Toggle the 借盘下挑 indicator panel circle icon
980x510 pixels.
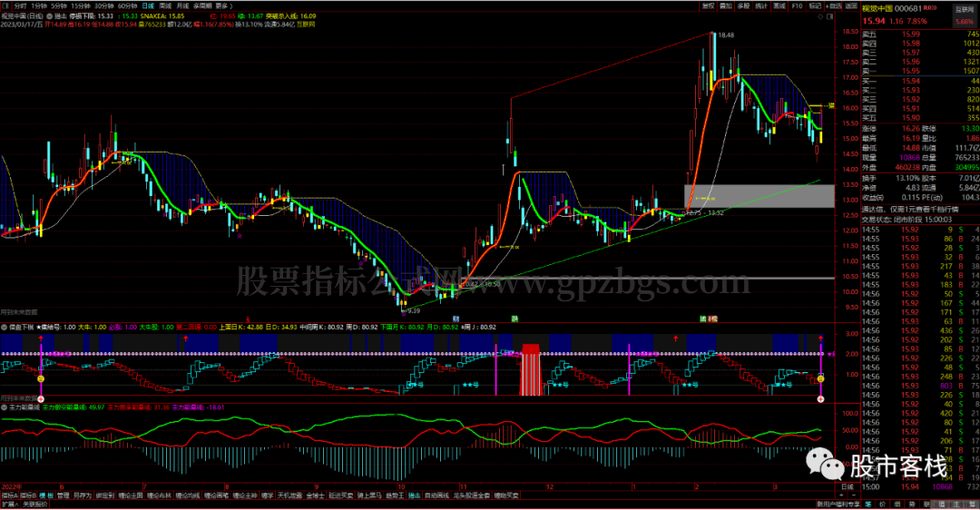[5, 327]
